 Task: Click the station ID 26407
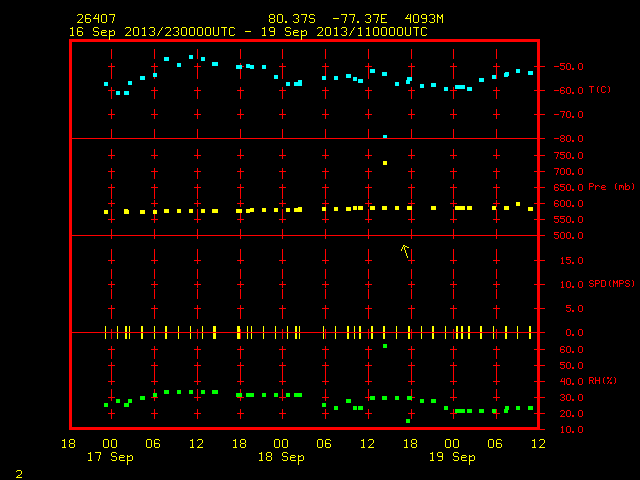click(96, 19)
